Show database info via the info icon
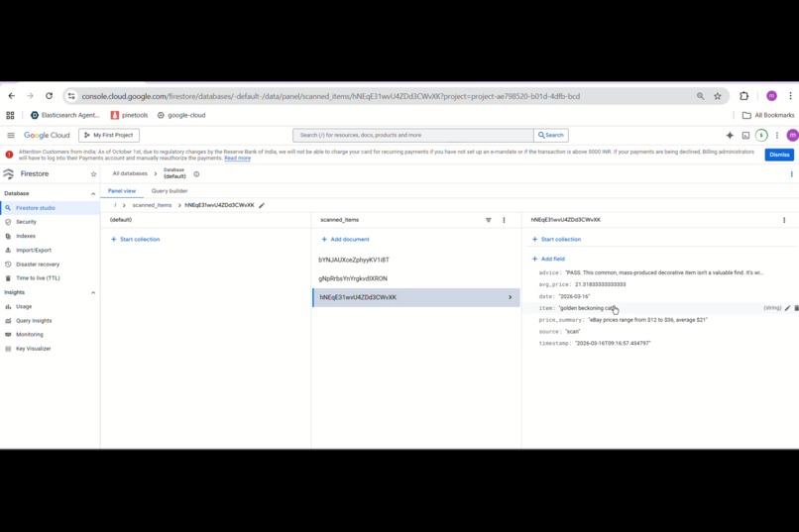 click(x=196, y=174)
